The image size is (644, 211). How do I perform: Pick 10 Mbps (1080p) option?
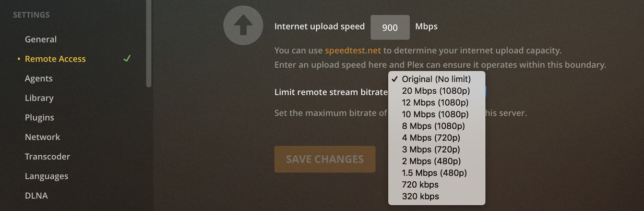pyautogui.click(x=437, y=114)
